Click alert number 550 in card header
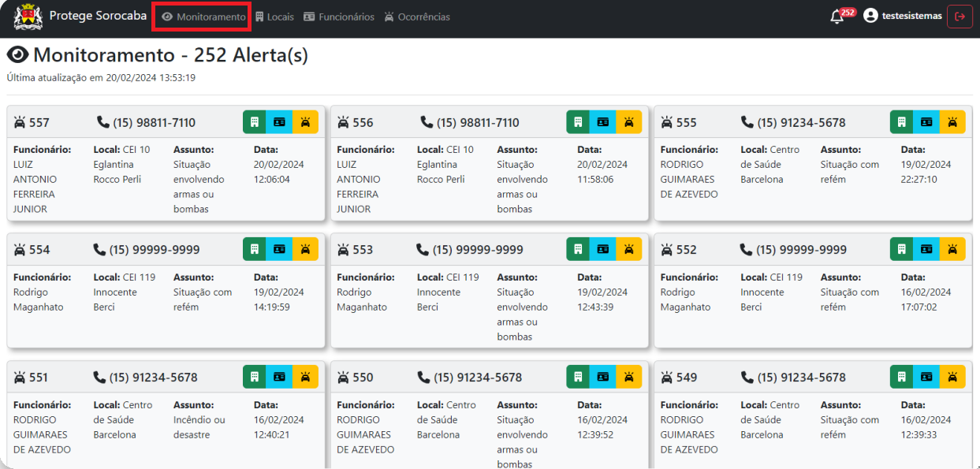The width and height of the screenshot is (980, 469). (x=363, y=378)
